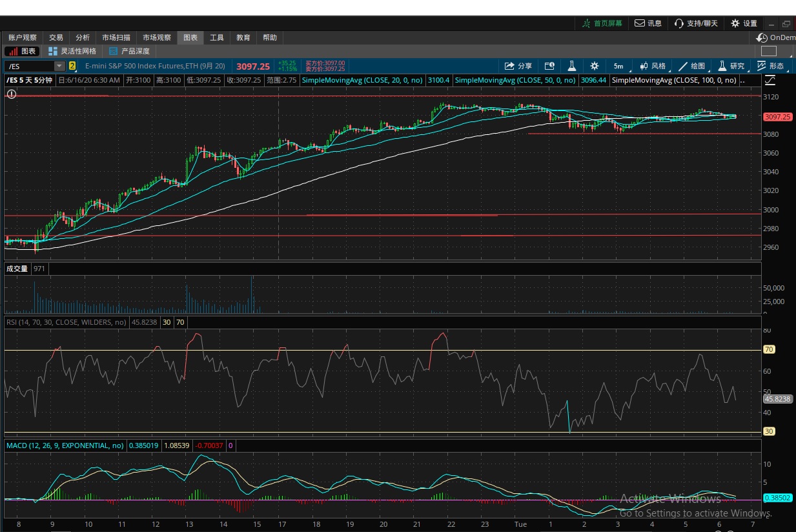
Task: Switch to 分析 tab
Action: 83,37
